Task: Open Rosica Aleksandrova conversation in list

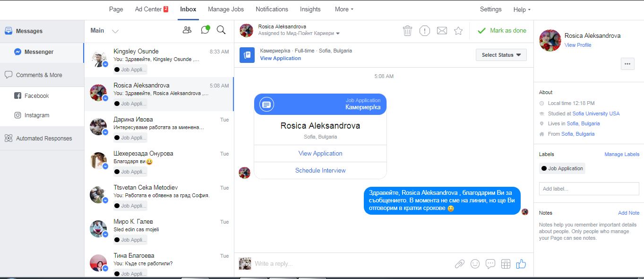Action: (x=159, y=94)
